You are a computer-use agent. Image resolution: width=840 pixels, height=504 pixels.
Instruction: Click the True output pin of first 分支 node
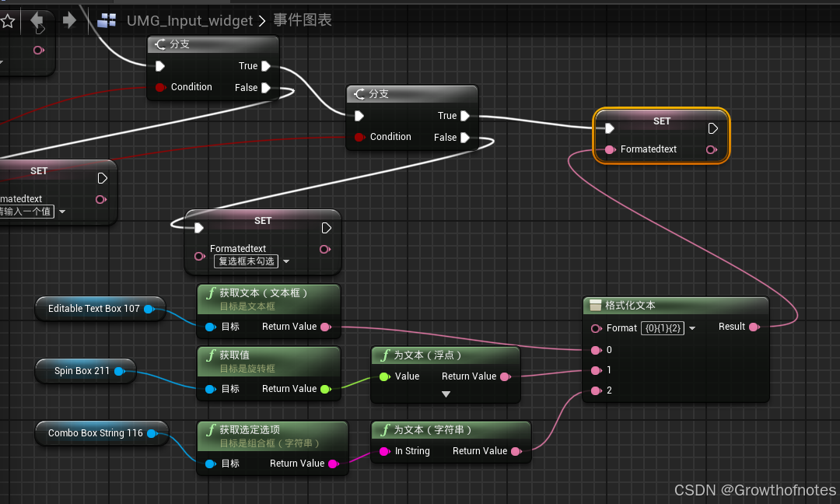[x=266, y=66]
